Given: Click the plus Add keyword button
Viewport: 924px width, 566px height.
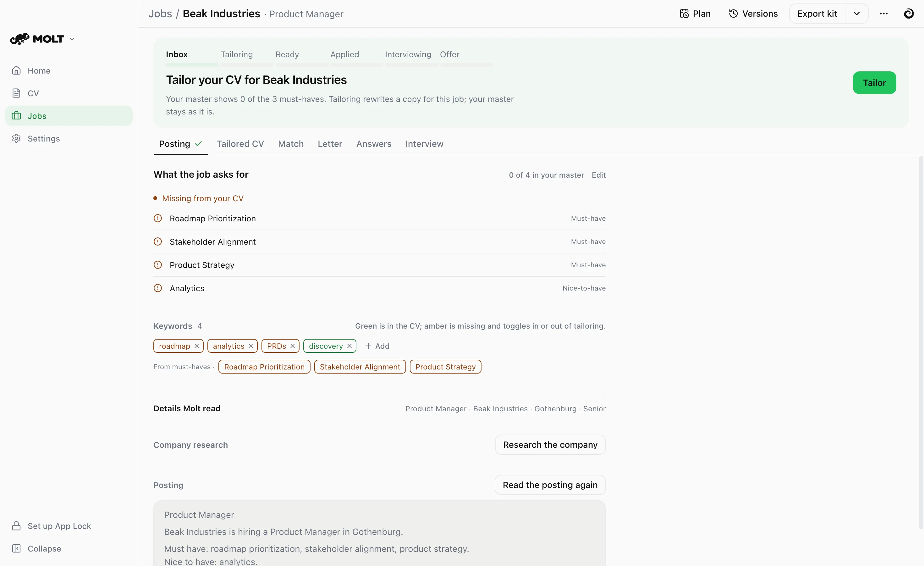Looking at the screenshot, I should [377, 346].
